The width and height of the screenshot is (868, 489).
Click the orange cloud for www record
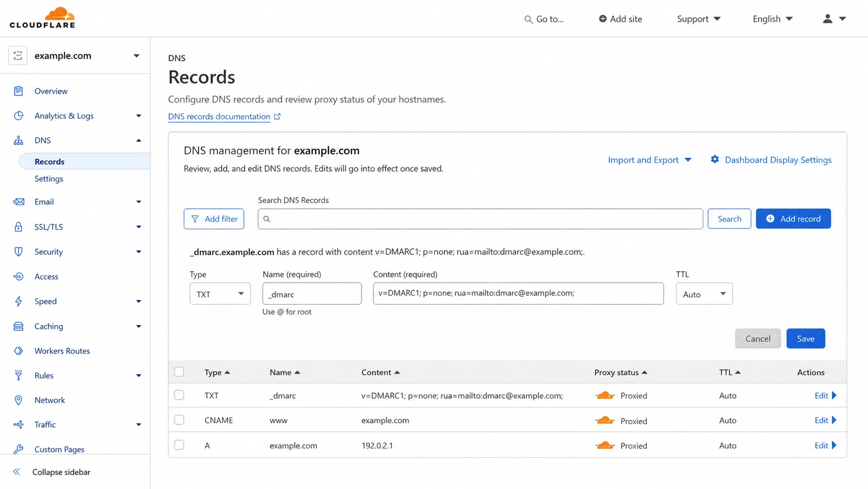pyautogui.click(x=605, y=420)
